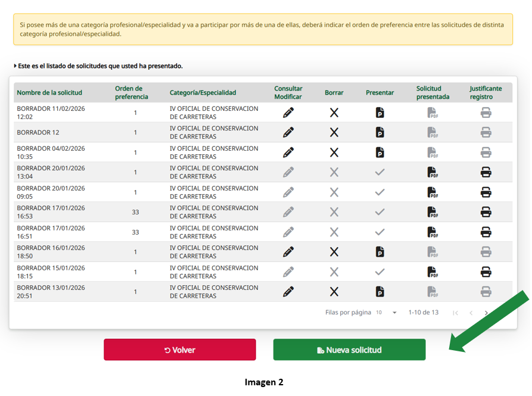This screenshot has height=396, width=532.
Task: Click the Nombre de la solicitud column header
Action: (x=49, y=93)
